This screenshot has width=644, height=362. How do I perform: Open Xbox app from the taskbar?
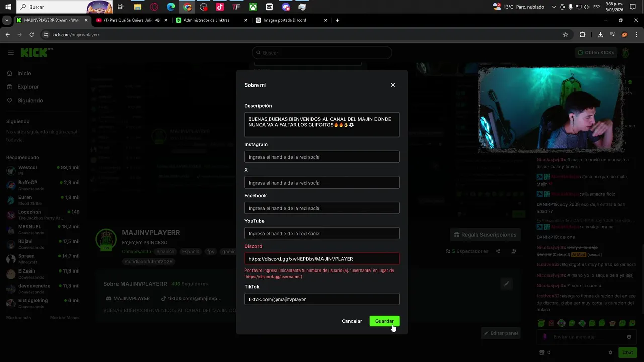click(253, 7)
